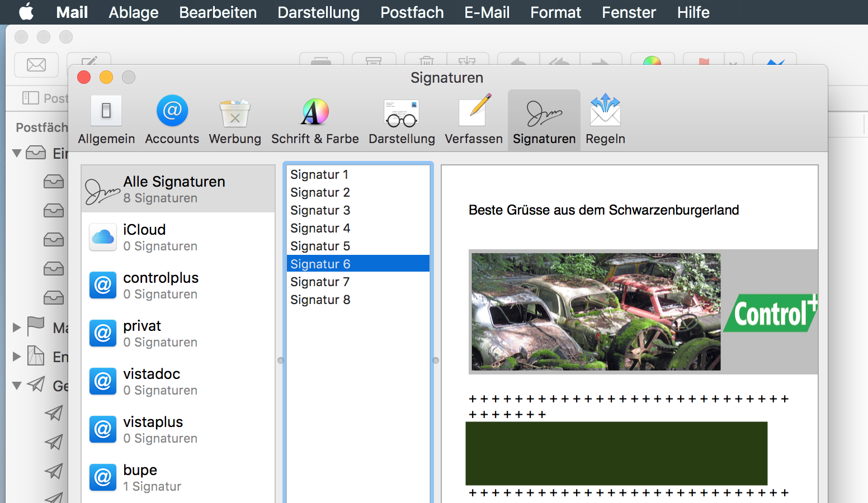Click the mossy cars photo in signature
868x503 pixels.
click(596, 312)
